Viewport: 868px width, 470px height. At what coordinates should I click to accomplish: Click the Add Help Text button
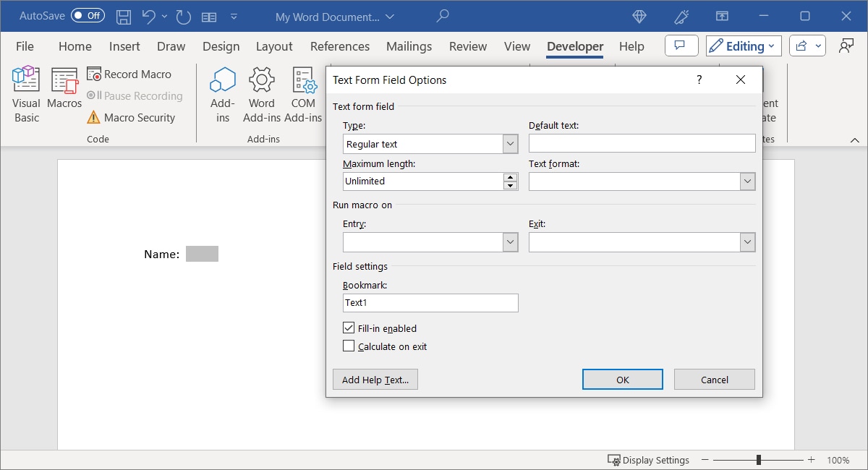click(x=375, y=379)
